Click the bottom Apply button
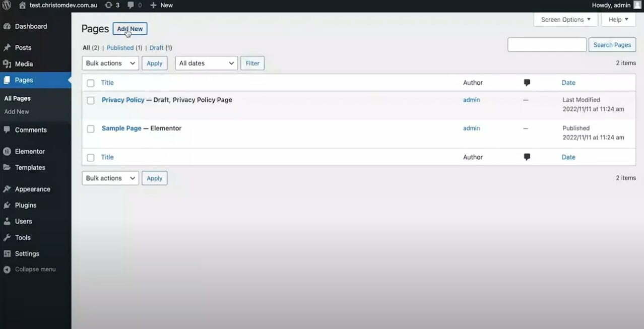This screenshot has height=329, width=644. (x=154, y=178)
